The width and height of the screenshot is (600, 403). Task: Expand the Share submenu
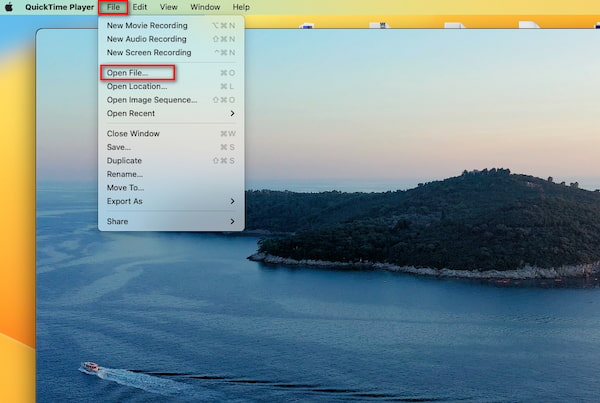coord(171,221)
